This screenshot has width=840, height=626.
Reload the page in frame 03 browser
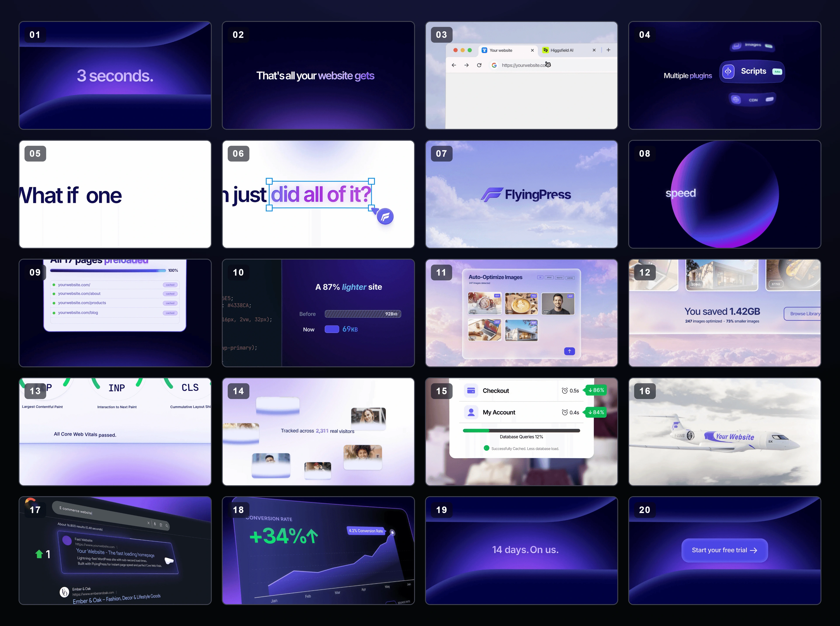(479, 65)
